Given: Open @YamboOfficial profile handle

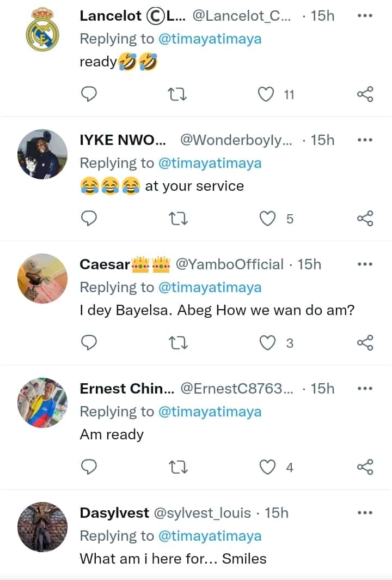Looking at the screenshot, I should tap(229, 264).
